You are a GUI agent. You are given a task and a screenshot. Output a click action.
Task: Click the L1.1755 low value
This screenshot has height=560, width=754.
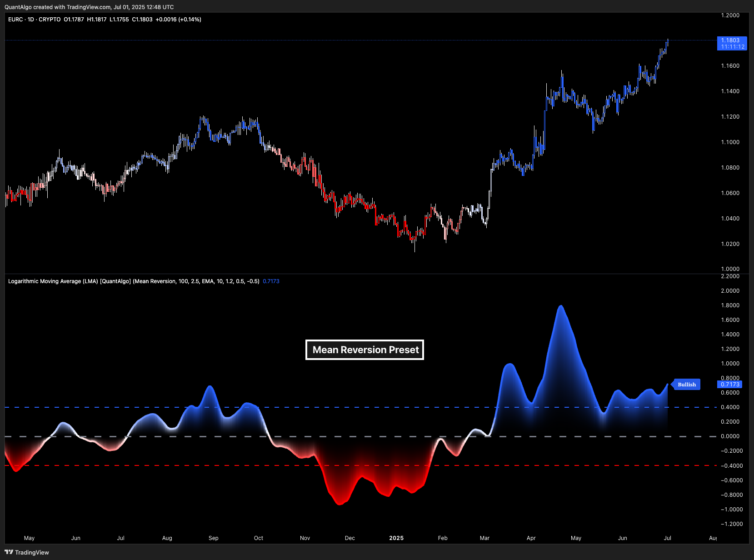(119, 20)
